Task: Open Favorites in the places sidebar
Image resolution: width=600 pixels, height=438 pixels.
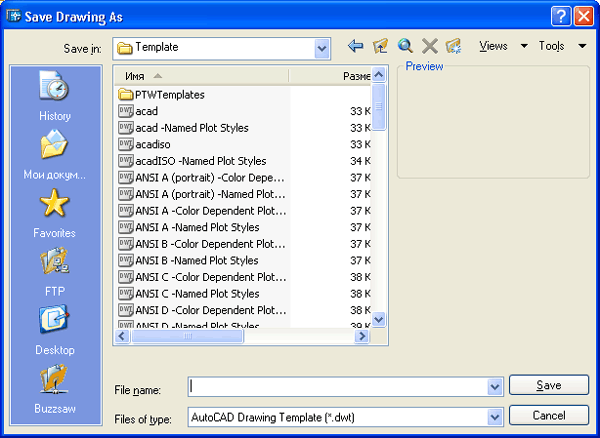Action: click(x=54, y=214)
